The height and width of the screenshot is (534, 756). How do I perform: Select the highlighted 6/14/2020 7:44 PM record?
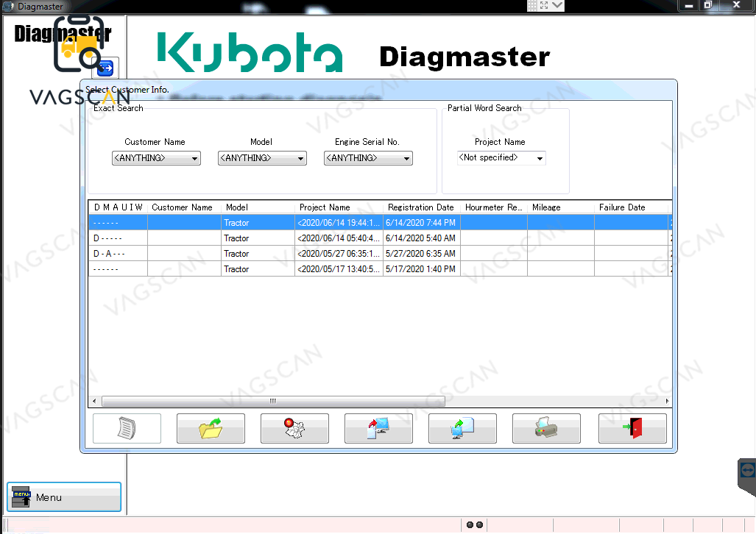tap(331, 222)
